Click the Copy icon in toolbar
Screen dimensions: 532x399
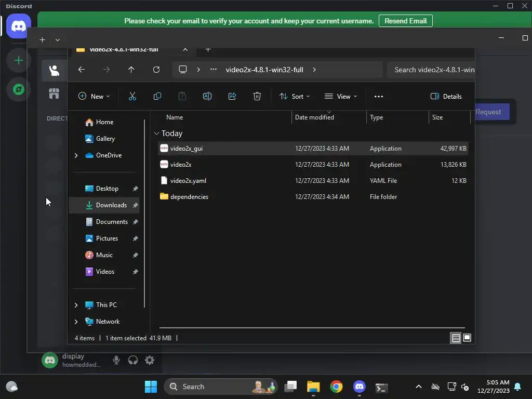(157, 96)
